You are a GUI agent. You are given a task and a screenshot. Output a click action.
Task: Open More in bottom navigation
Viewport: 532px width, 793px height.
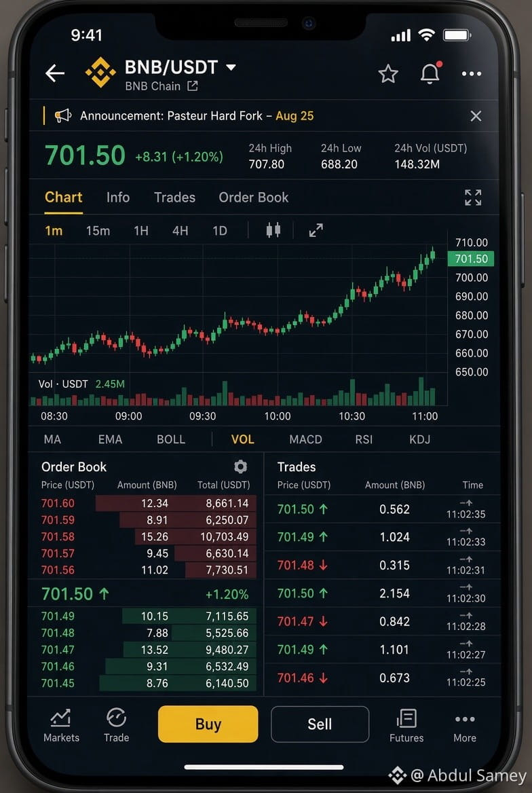click(x=465, y=727)
